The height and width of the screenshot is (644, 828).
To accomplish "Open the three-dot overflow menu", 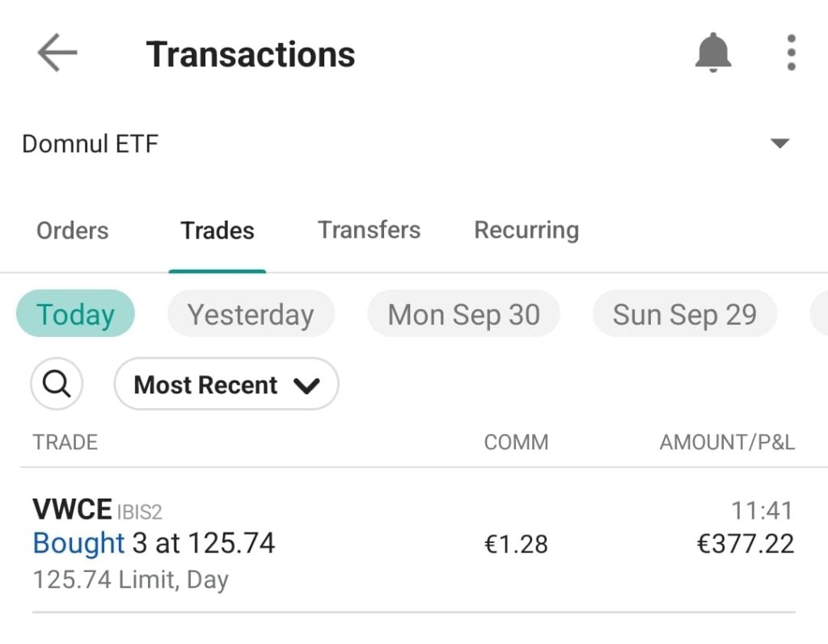I will pyautogui.click(x=791, y=54).
